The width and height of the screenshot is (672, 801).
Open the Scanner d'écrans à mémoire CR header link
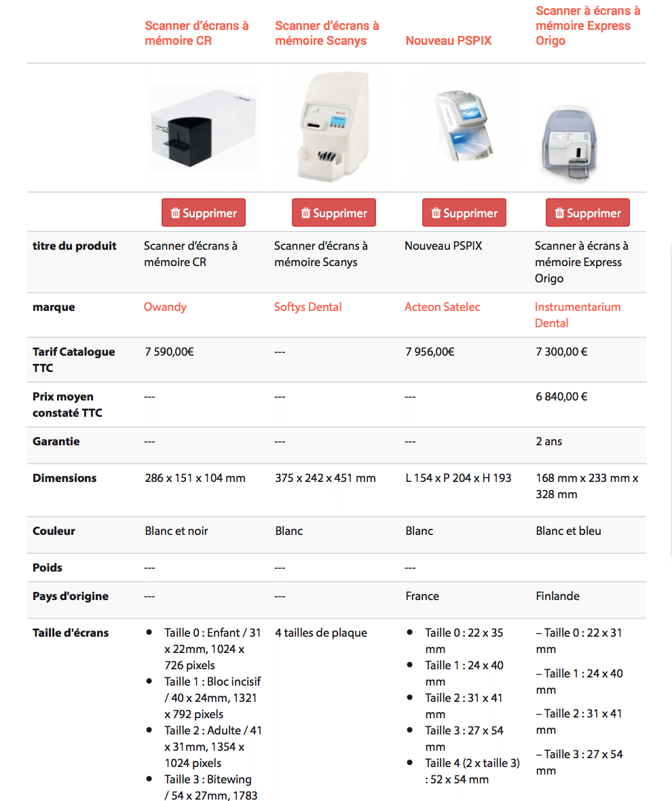tap(196, 33)
